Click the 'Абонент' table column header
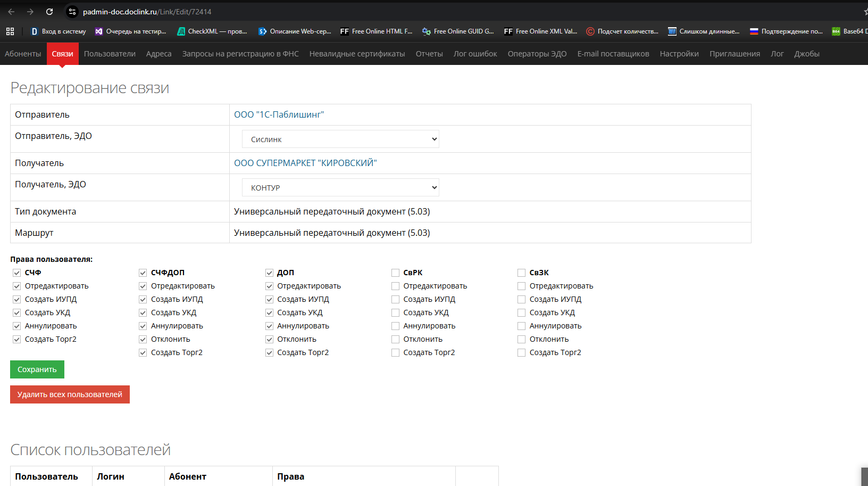The width and height of the screenshot is (868, 486). click(x=188, y=476)
